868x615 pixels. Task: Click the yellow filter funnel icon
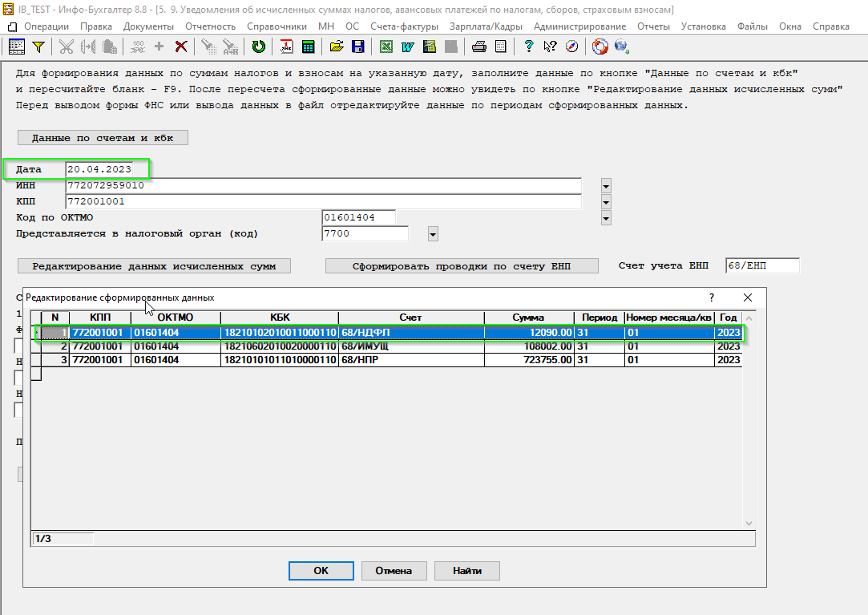tap(38, 47)
